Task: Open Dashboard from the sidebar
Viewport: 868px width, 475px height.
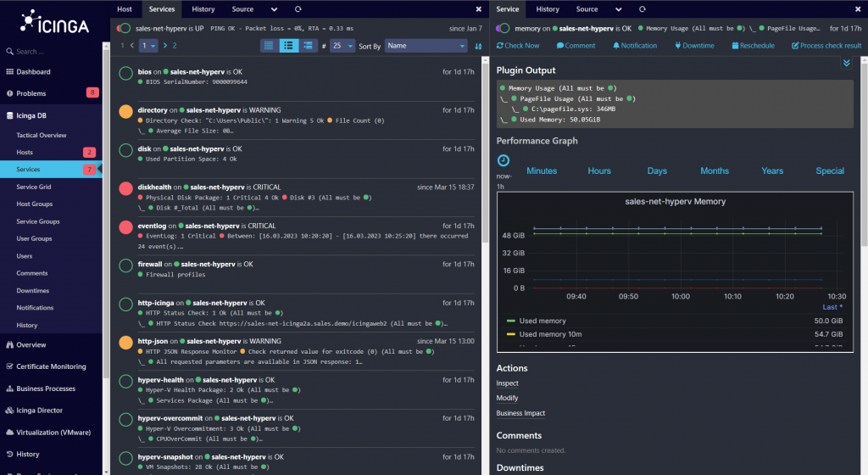Action: pos(28,72)
